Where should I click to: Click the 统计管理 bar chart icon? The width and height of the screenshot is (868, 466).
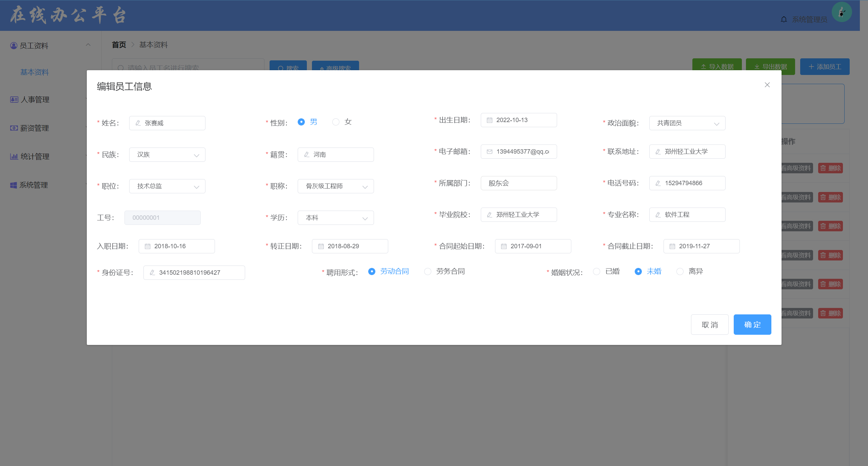tap(14, 156)
